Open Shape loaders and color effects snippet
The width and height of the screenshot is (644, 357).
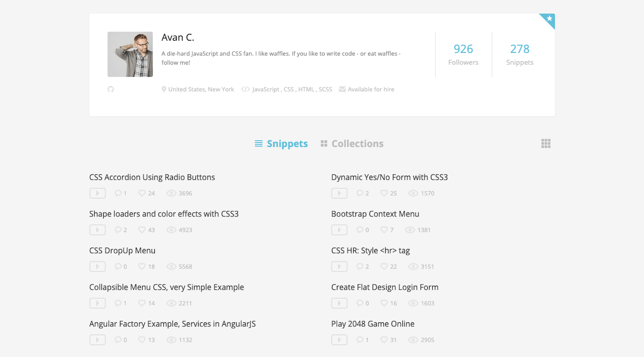(164, 214)
